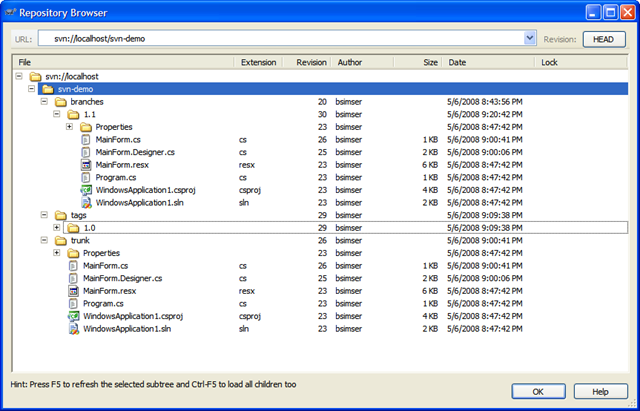Click revision 30 in the 1.1 row
The height and width of the screenshot is (411, 640).
322,114
